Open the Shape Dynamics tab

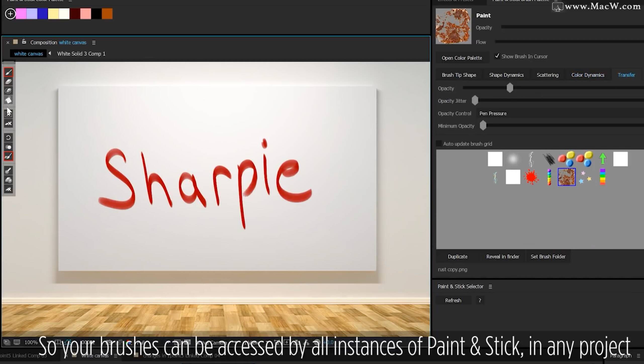(506, 75)
